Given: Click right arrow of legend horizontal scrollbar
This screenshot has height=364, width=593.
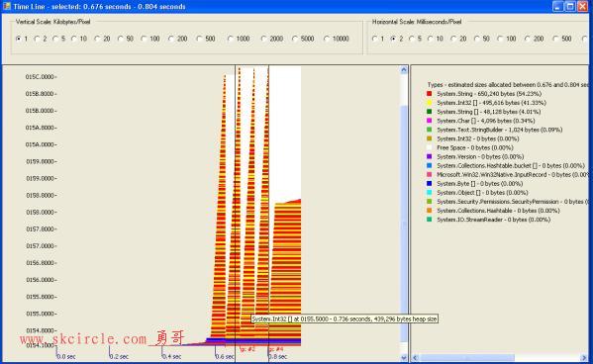Looking at the screenshot, I should 584,357.
